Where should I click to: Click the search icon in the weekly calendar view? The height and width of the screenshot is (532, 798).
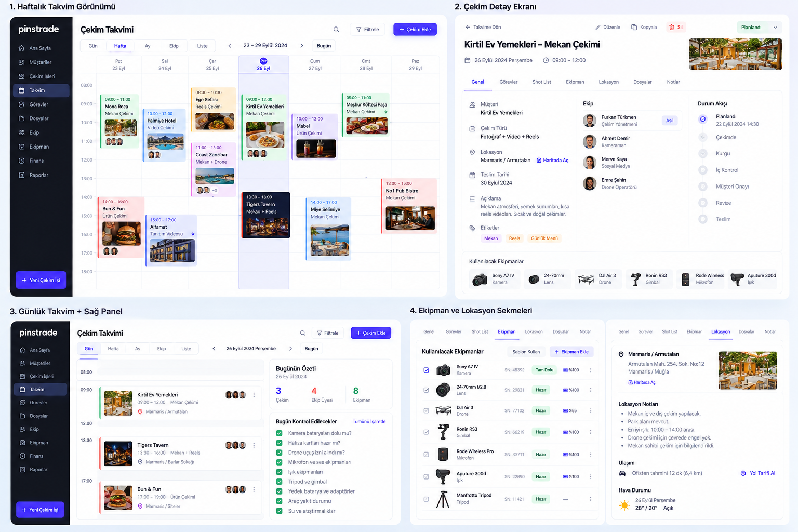pyautogui.click(x=336, y=30)
